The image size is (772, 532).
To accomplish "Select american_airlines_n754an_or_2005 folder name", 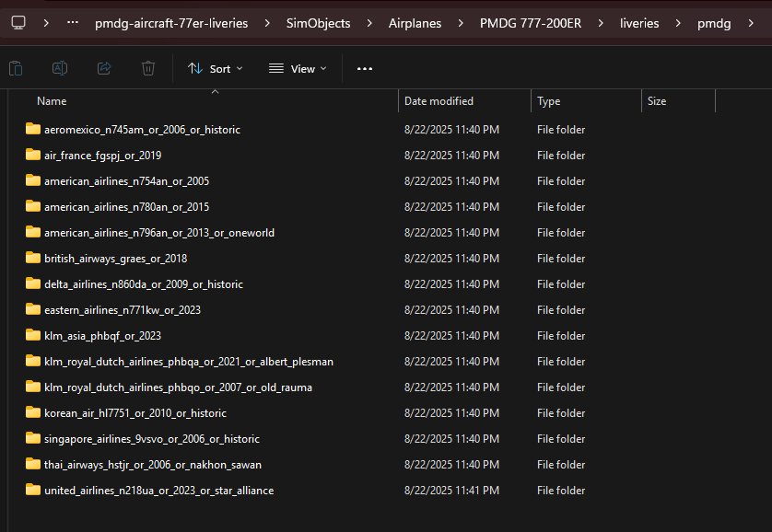I will 126,181.
